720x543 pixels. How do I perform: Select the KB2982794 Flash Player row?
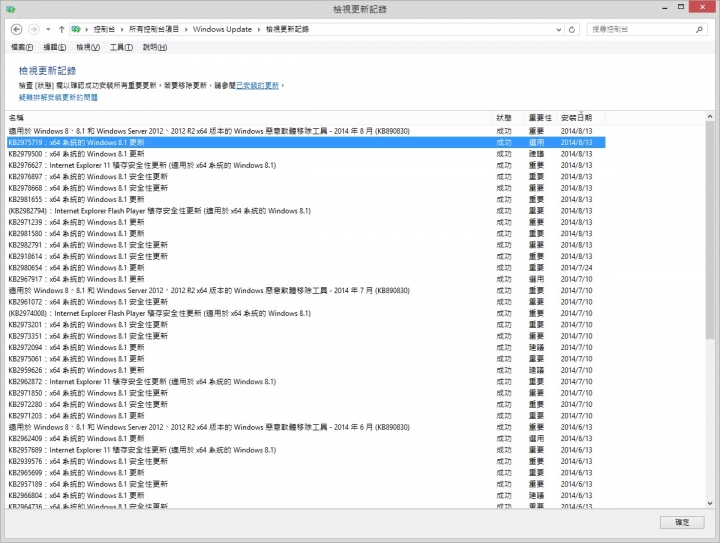pyautogui.click(x=306, y=211)
